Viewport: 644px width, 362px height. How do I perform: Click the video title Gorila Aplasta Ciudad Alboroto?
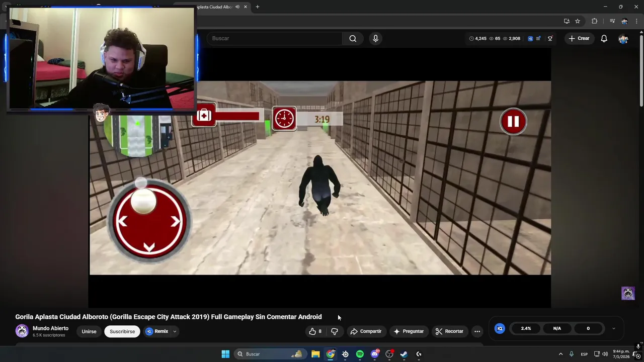click(169, 317)
